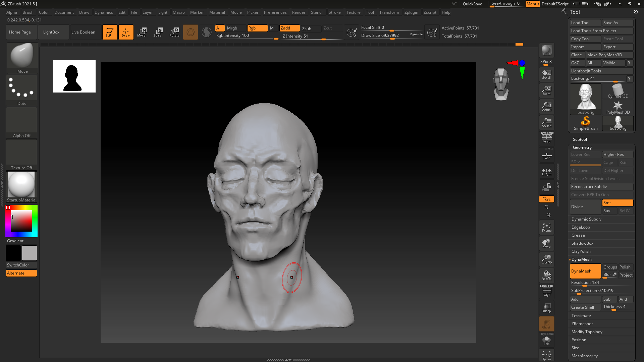This screenshot has height=362, width=644.
Task: Expand the ZRemesher section
Action: pos(582,324)
